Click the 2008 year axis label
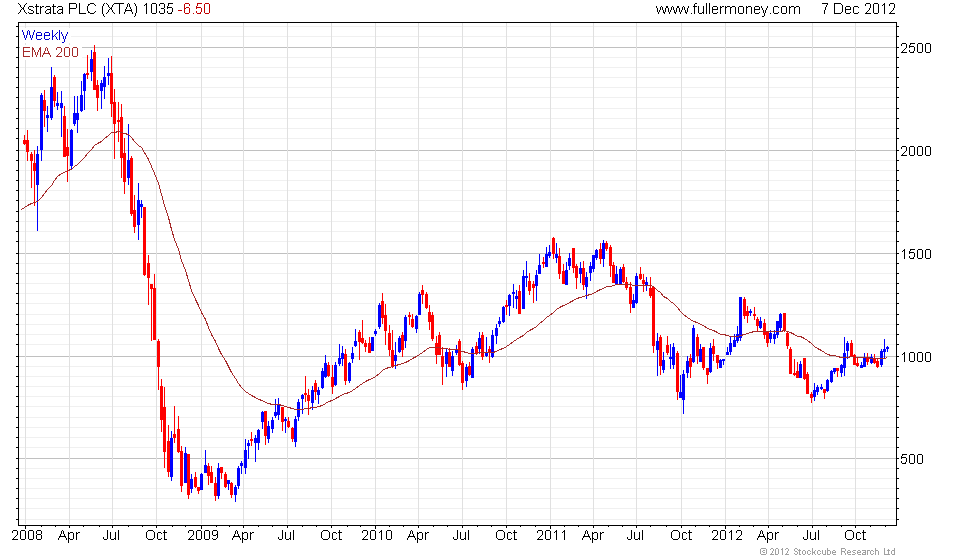 (28, 535)
